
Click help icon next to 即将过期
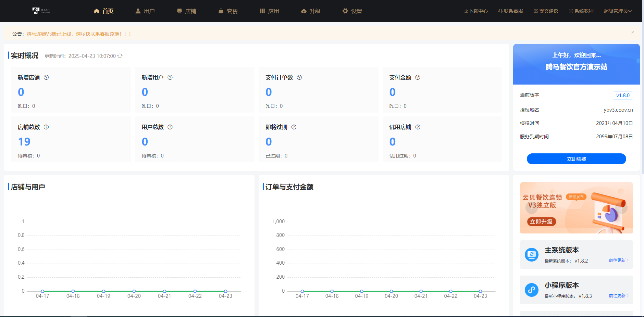coord(294,127)
